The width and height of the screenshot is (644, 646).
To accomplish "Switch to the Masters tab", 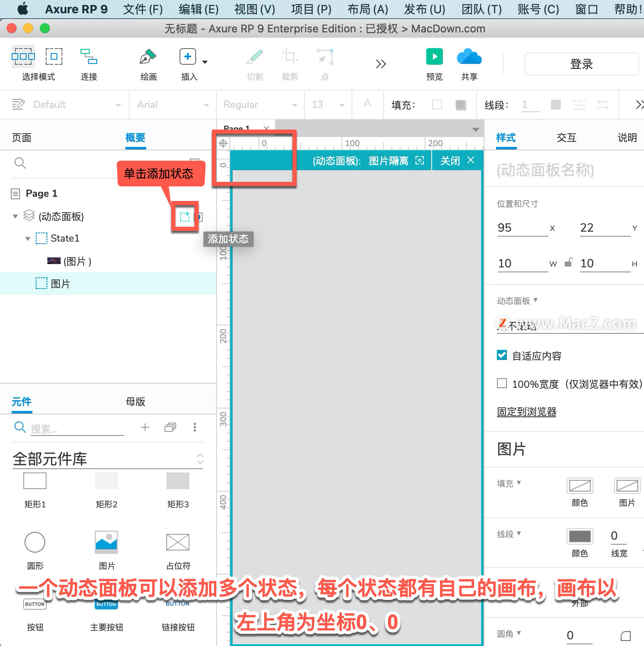I will coord(135,402).
